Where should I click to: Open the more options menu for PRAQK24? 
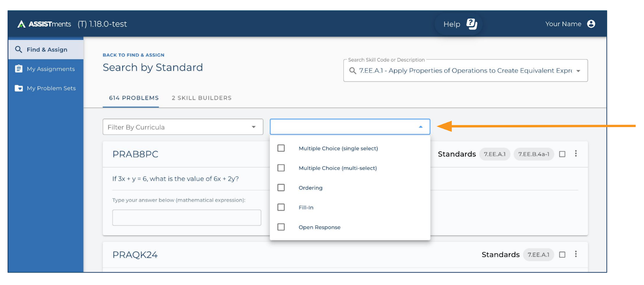click(x=576, y=254)
